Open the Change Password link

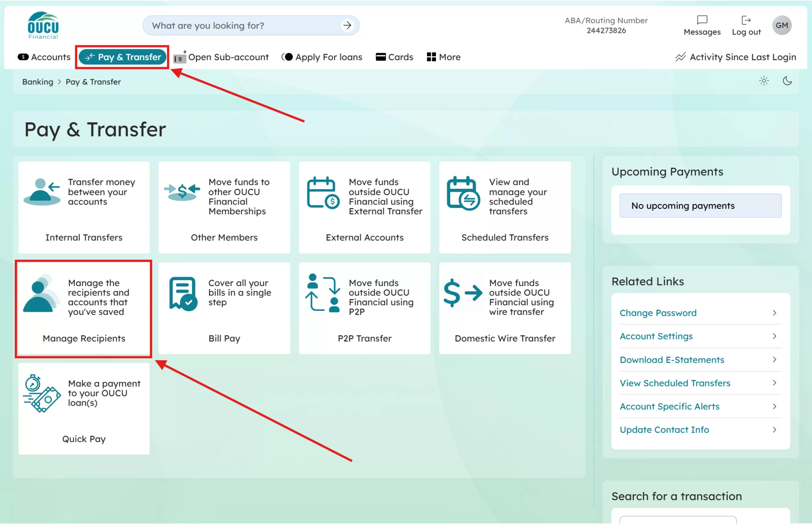coord(658,313)
